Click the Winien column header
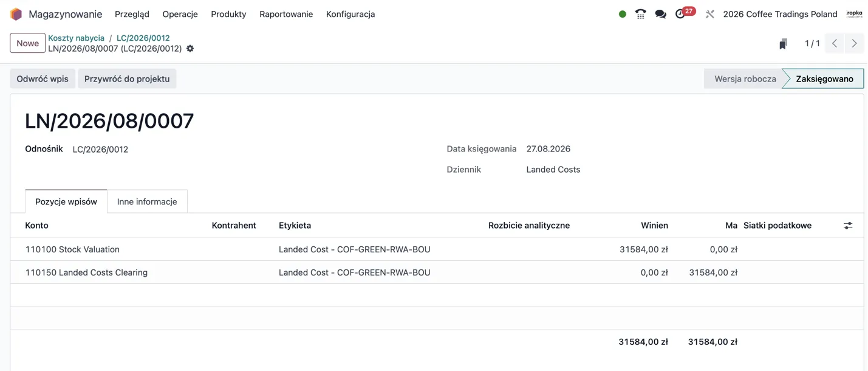868x371 pixels. coord(654,225)
